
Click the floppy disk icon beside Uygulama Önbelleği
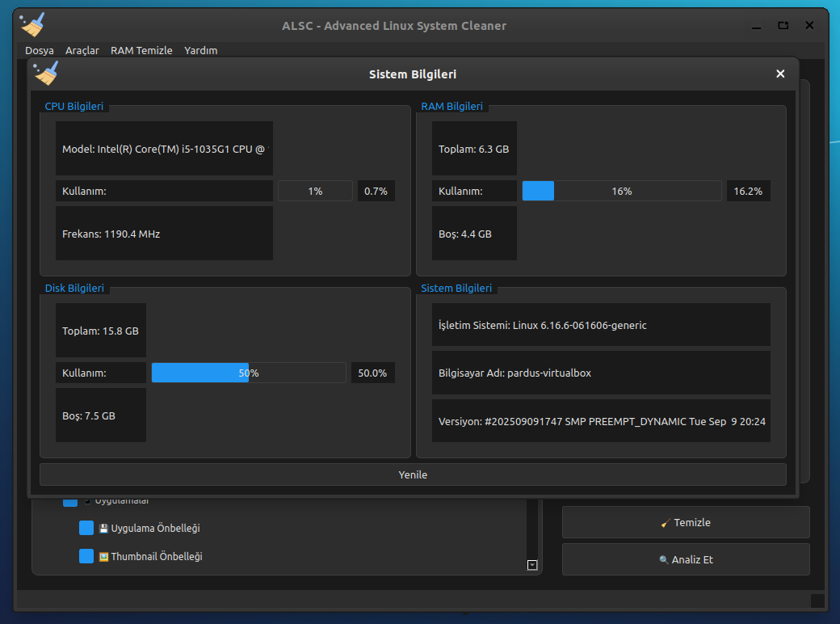point(103,529)
